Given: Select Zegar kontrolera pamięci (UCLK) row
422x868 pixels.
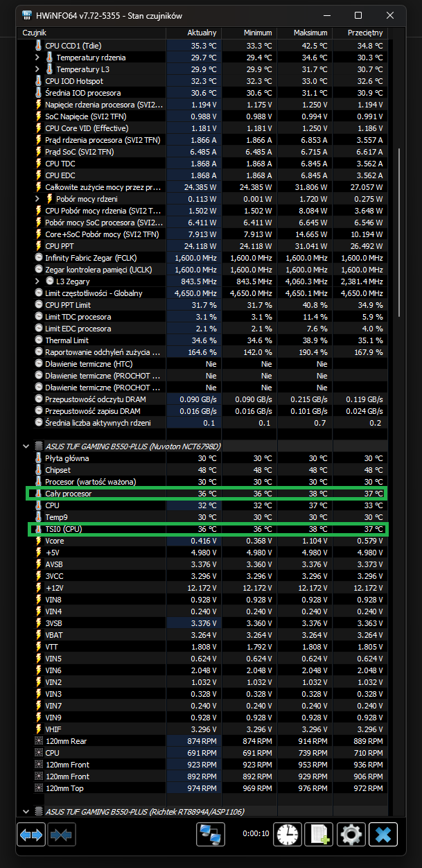Looking at the screenshot, I should point(204,270).
